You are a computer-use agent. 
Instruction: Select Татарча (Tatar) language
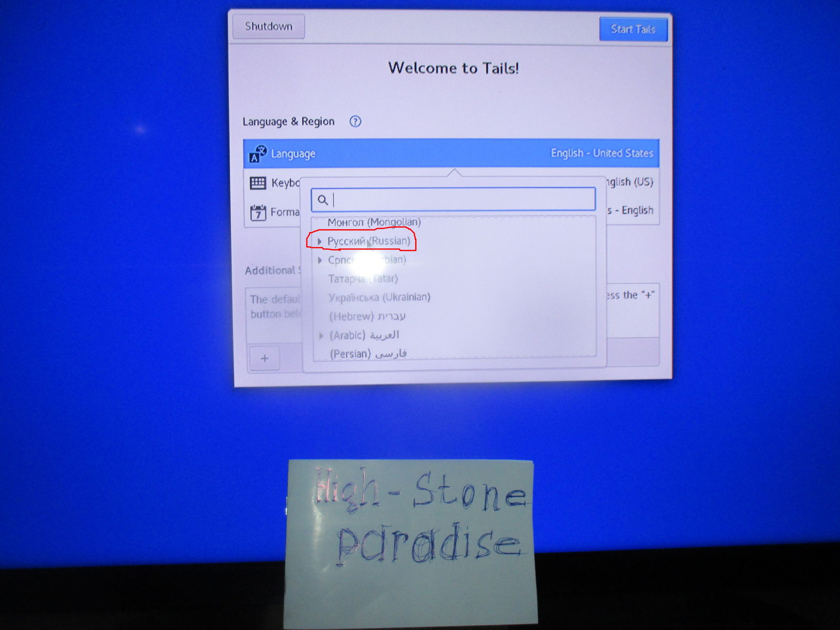(363, 279)
